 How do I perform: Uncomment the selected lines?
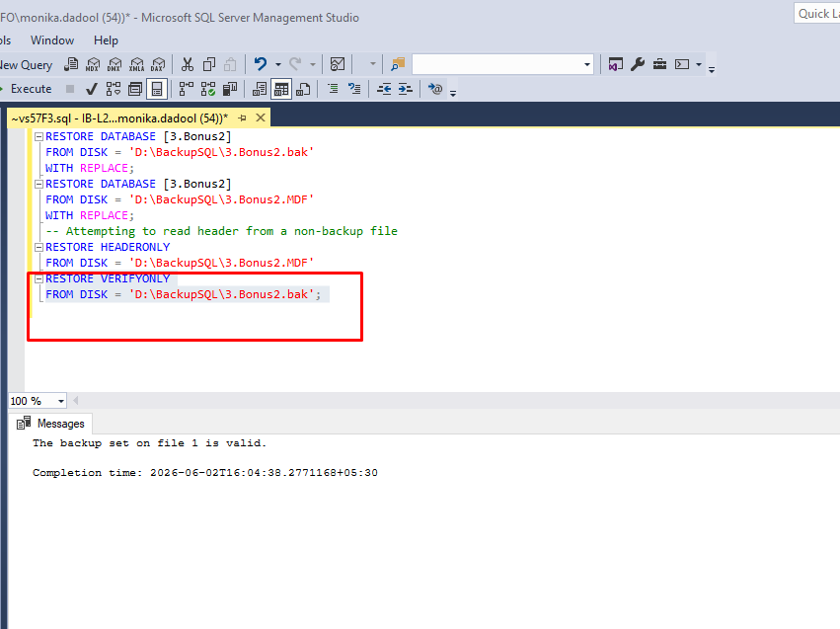354,89
